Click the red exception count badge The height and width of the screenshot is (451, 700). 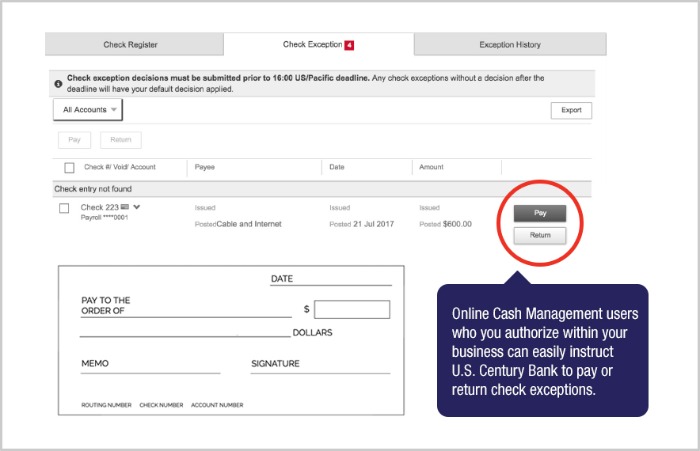(349, 45)
